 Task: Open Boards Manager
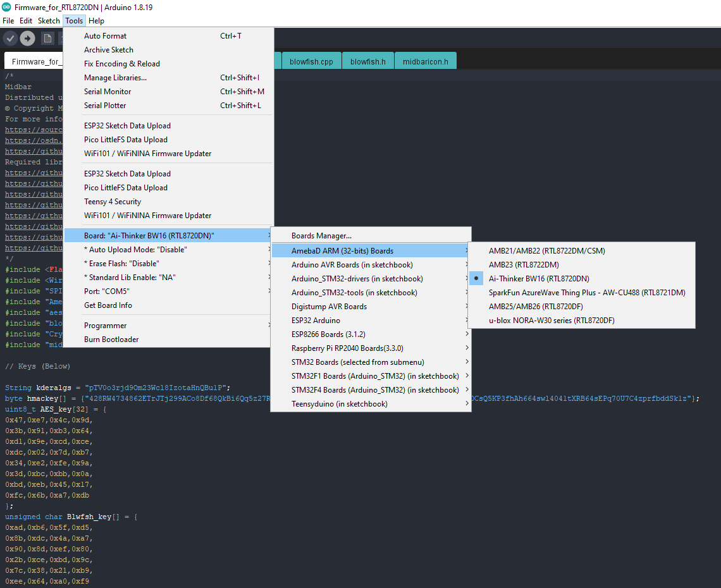tap(321, 236)
